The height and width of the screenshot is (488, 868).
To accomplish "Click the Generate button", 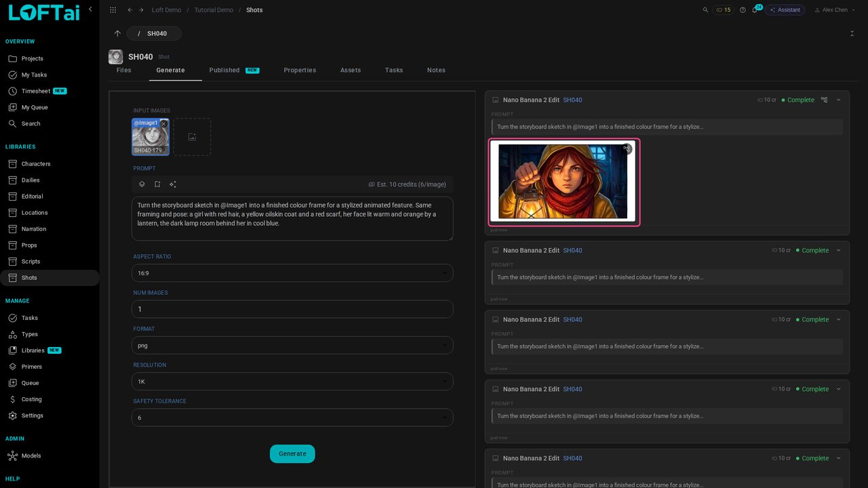I will 292,454.
